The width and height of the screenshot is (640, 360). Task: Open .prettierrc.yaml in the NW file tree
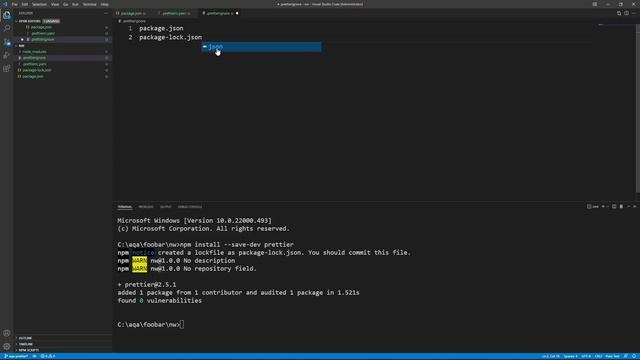tap(35, 64)
